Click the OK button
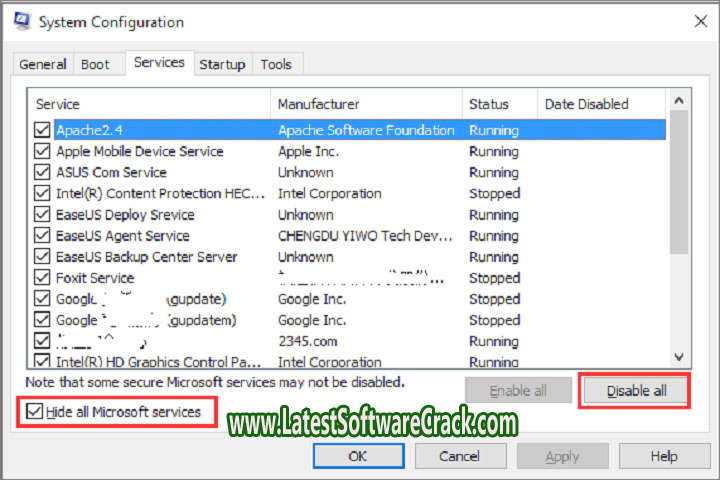720x480 pixels. pyautogui.click(x=357, y=456)
